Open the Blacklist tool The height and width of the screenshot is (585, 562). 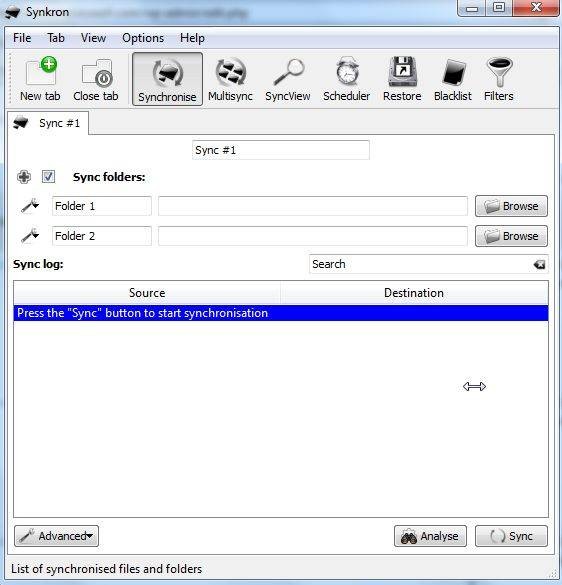click(453, 79)
